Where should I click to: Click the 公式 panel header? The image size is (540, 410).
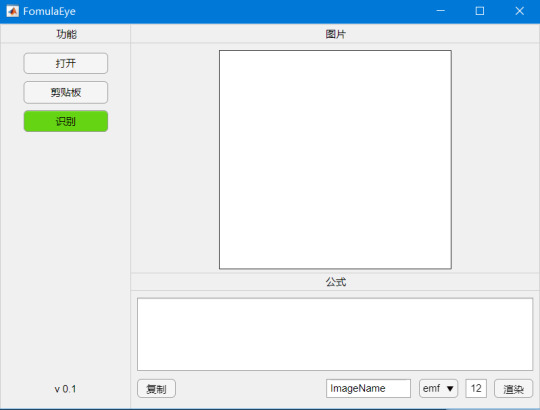335,282
